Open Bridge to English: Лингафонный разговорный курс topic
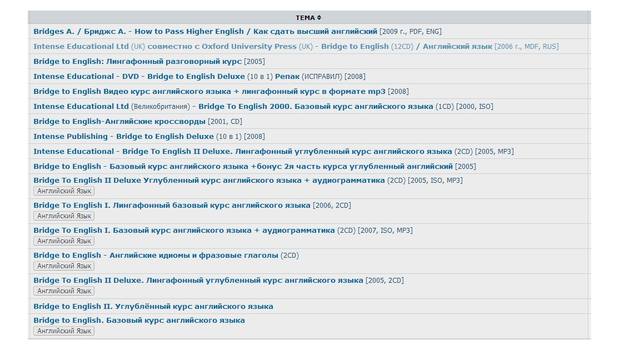640x360 pixels. click(x=137, y=61)
